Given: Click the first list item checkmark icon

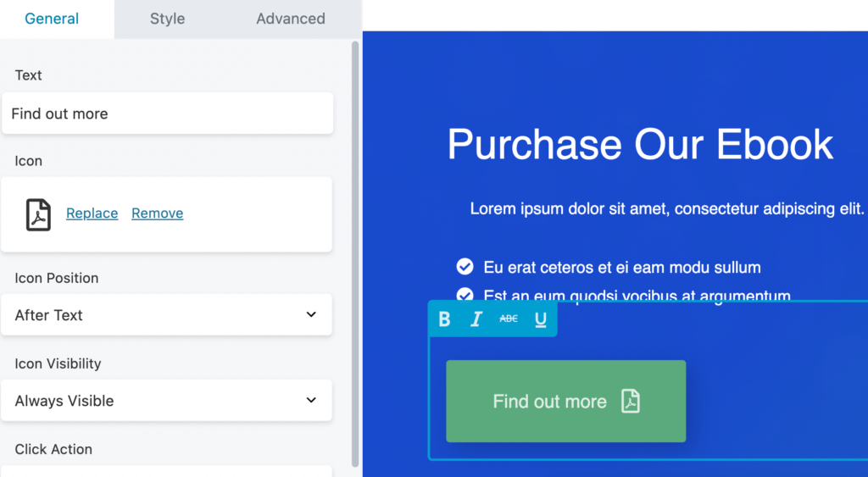Looking at the screenshot, I should click(x=465, y=267).
